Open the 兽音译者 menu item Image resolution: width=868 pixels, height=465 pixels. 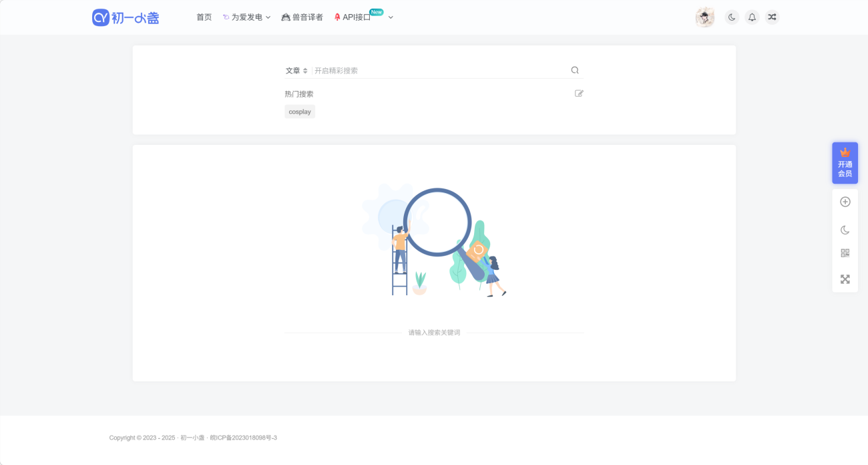302,17
